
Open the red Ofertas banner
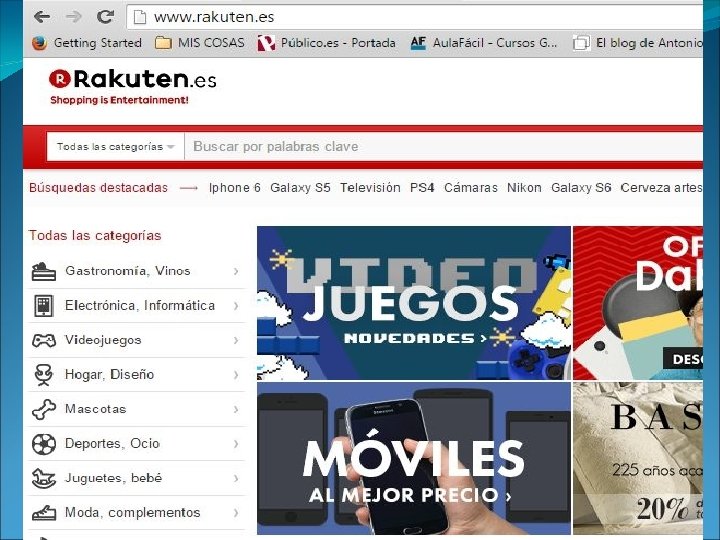click(638, 303)
